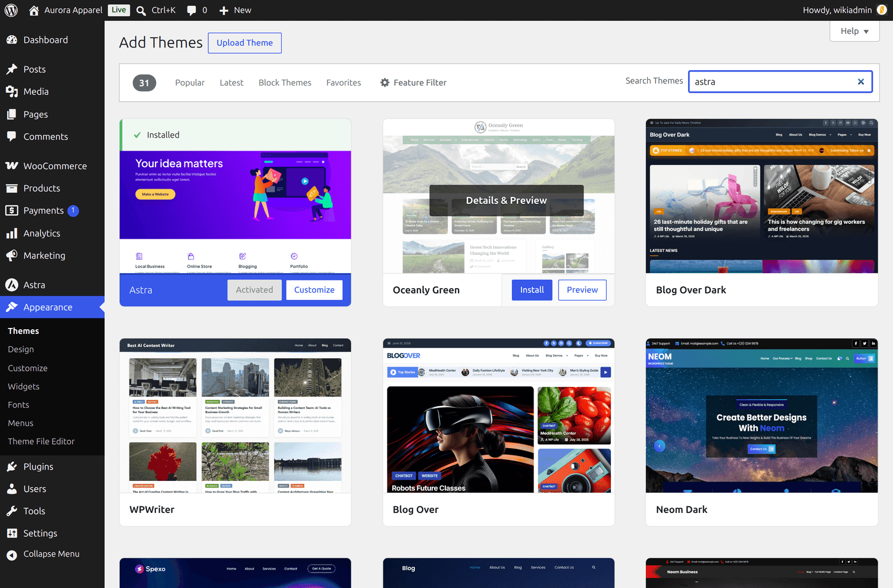The image size is (893, 588).
Task: Click the Live status badge
Action: point(119,10)
